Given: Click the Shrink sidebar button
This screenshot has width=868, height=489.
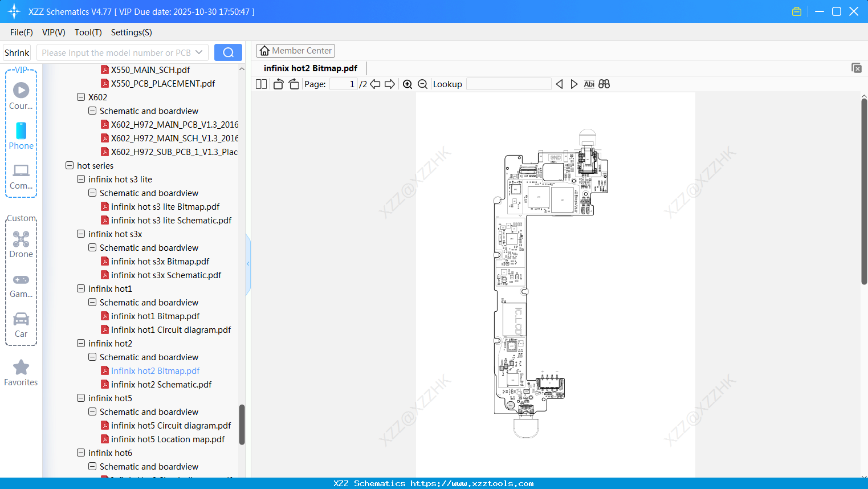Looking at the screenshot, I should [x=17, y=52].
